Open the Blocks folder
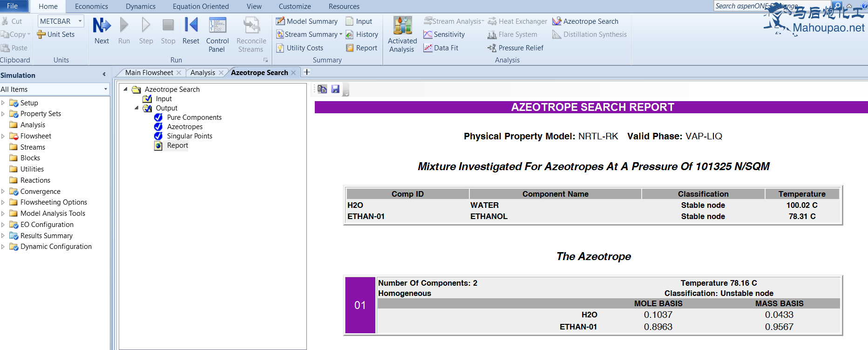 30,158
